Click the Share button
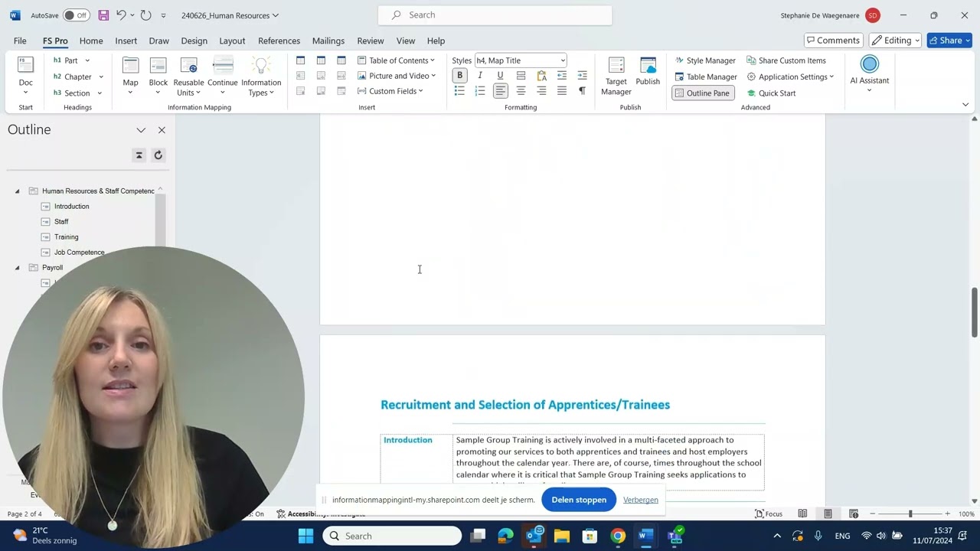This screenshot has height=551, width=980. (949, 41)
